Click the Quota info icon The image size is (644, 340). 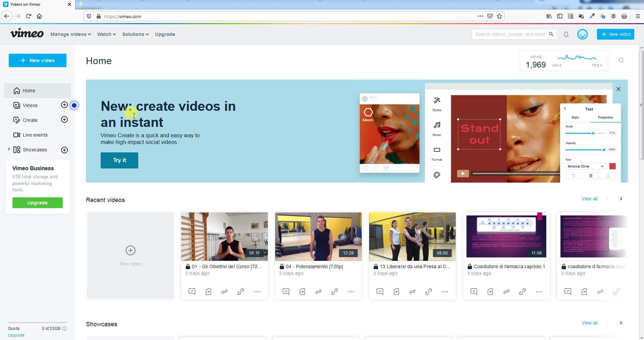tap(64, 329)
